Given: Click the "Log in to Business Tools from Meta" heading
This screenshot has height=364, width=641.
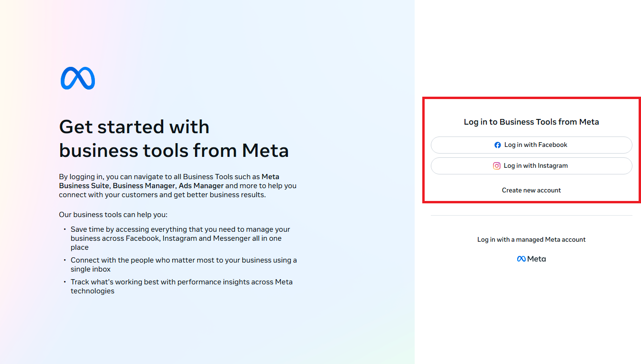Looking at the screenshot, I should pos(531,122).
